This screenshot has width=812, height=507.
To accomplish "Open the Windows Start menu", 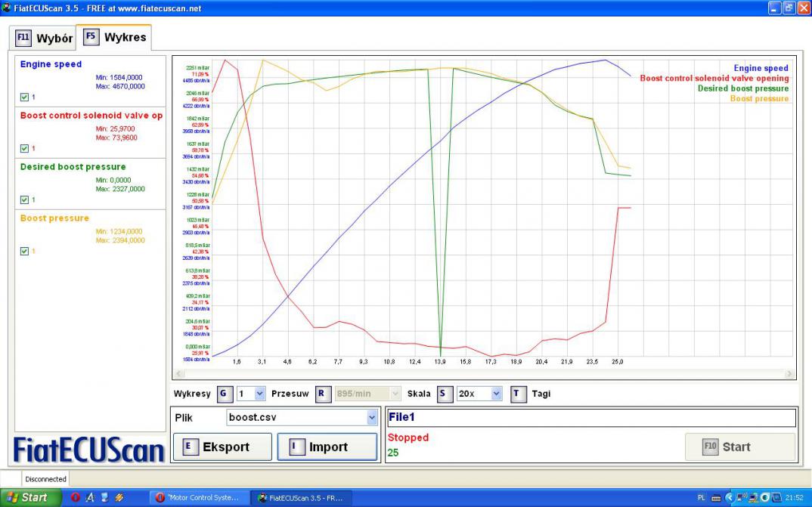I will click(29, 498).
